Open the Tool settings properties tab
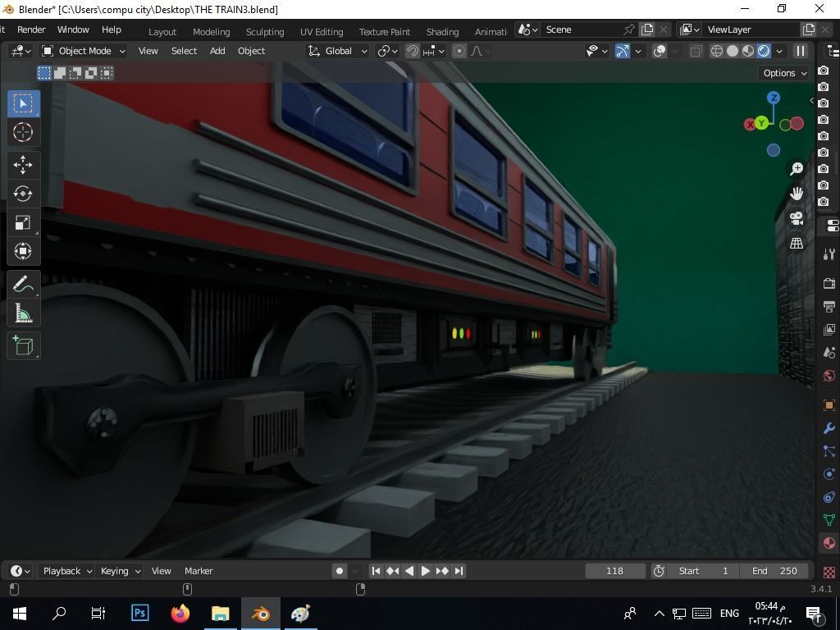Viewport: 840px width, 630px height. coord(829,254)
